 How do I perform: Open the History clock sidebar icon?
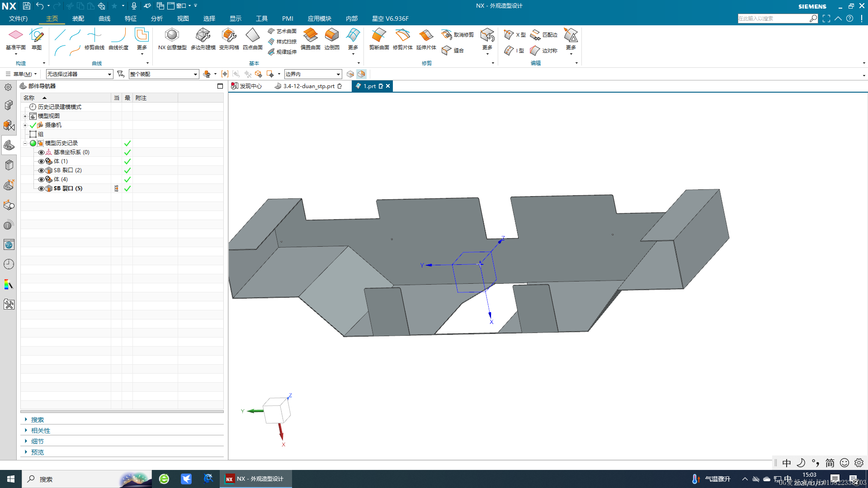9,264
